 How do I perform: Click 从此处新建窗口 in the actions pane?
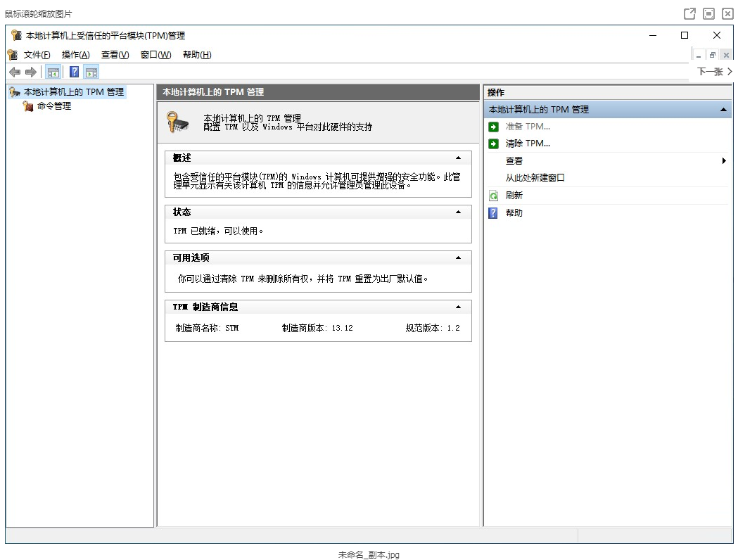pos(535,177)
